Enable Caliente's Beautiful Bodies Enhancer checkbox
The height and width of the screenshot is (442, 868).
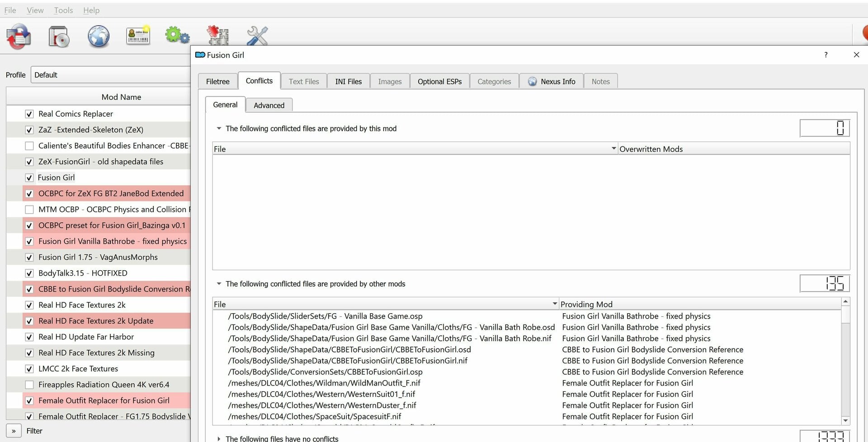[x=29, y=146]
